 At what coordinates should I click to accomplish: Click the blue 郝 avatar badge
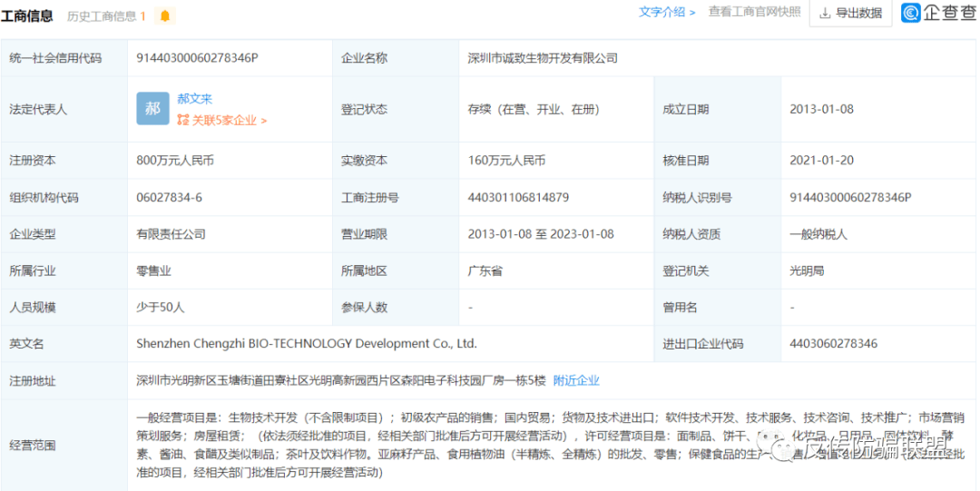pyautogui.click(x=152, y=109)
